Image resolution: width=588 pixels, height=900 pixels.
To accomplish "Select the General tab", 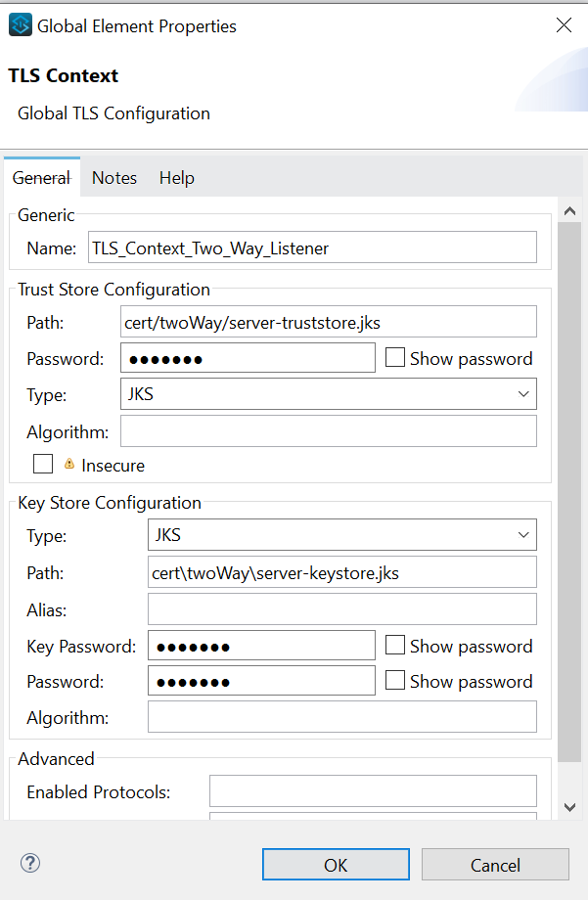I will click(41, 177).
